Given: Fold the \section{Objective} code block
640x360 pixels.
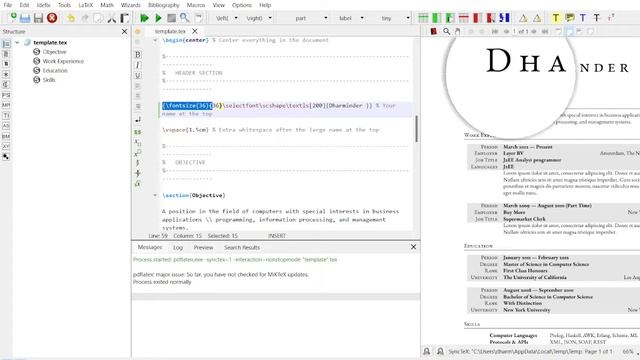Looking at the screenshot, I should [x=155, y=196].
